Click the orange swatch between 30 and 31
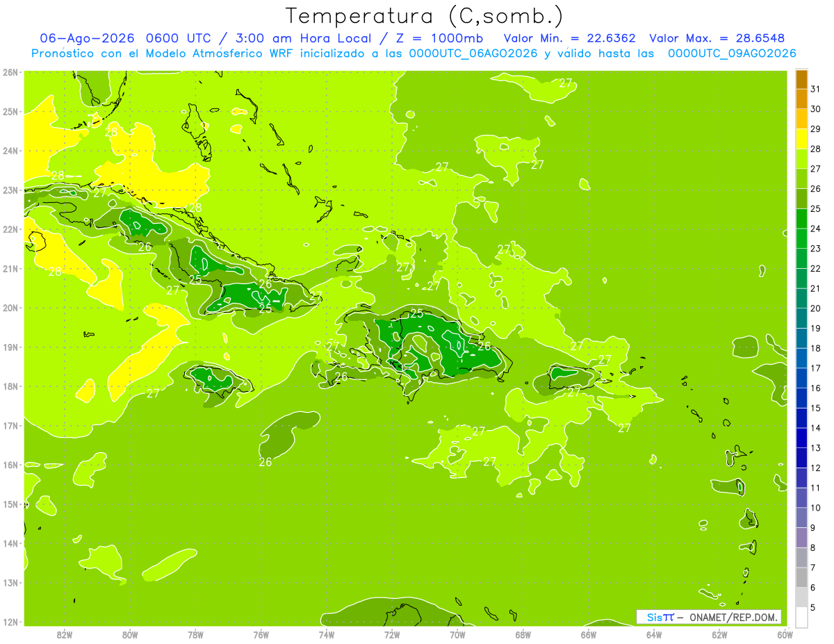Image resolution: width=834 pixels, height=644 pixels. pos(801,99)
